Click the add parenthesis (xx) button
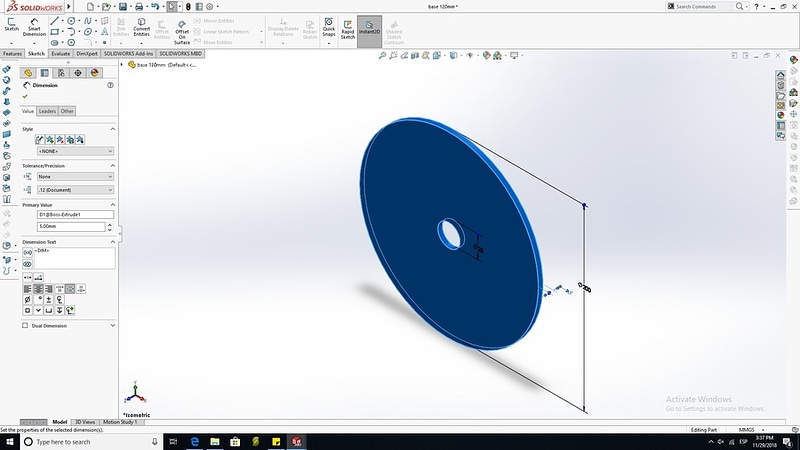The image size is (800, 450). pos(28,253)
